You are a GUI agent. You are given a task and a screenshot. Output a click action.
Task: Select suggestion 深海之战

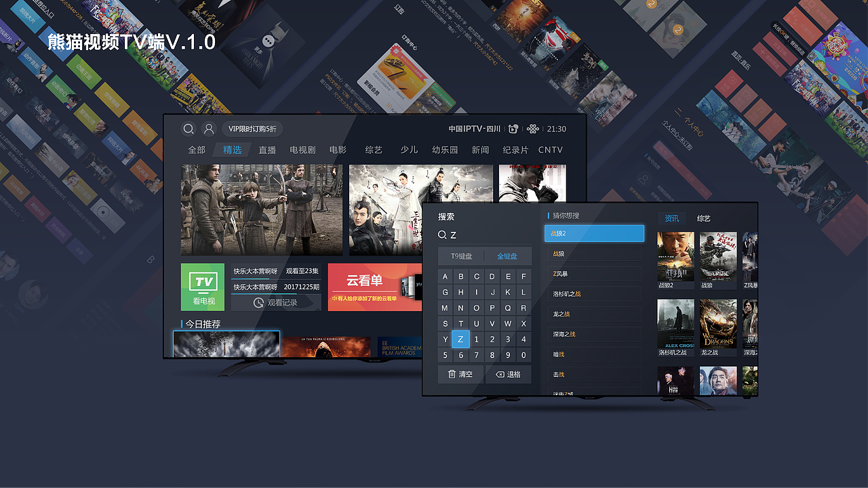click(594, 334)
